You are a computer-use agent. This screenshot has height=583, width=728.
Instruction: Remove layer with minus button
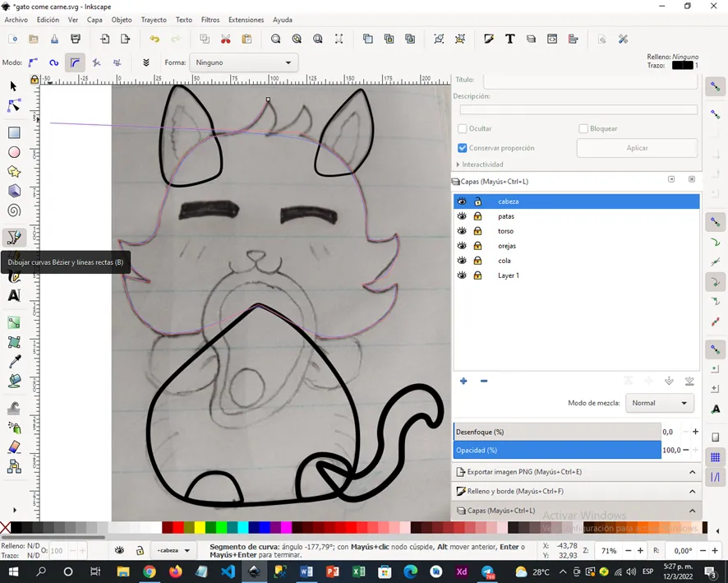pos(484,381)
